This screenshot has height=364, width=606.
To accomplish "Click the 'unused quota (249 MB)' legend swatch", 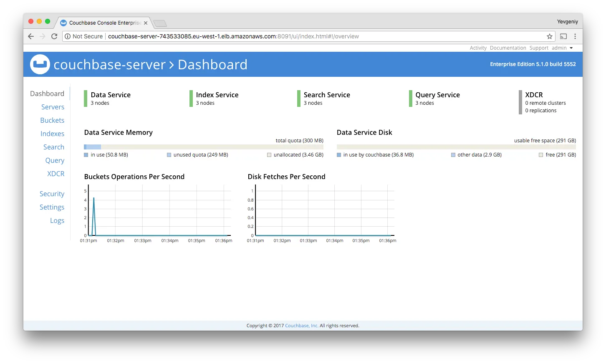I will [169, 155].
